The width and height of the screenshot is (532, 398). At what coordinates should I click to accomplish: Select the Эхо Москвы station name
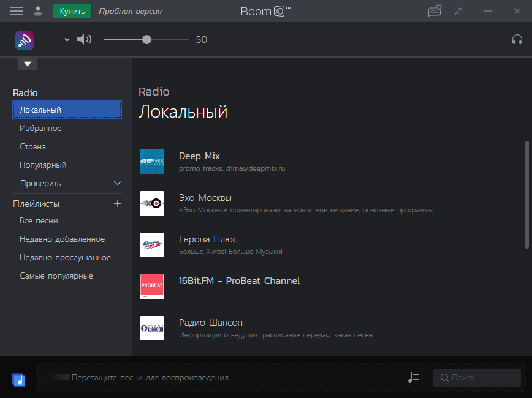tap(205, 198)
